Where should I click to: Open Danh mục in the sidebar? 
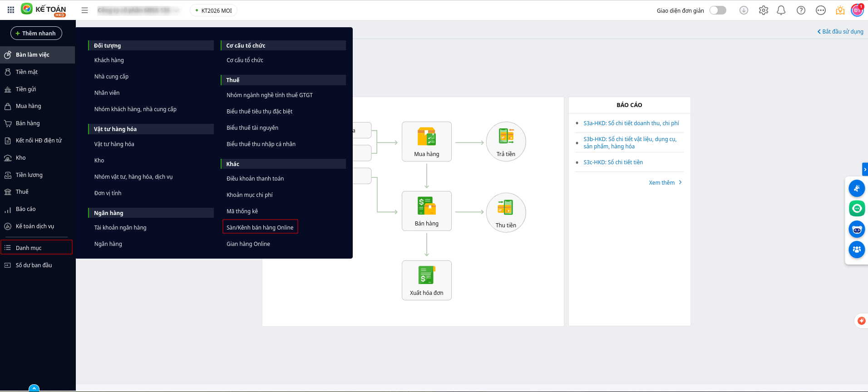[x=29, y=248]
